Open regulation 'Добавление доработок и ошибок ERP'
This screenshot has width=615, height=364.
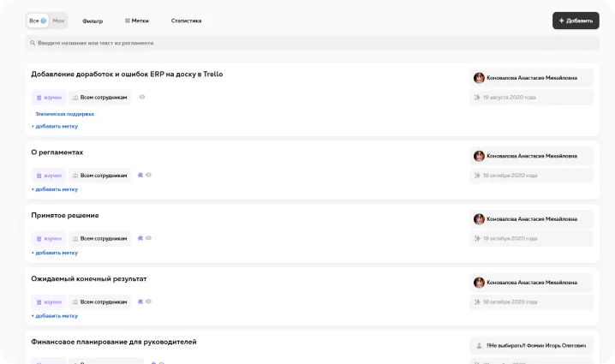127,75
